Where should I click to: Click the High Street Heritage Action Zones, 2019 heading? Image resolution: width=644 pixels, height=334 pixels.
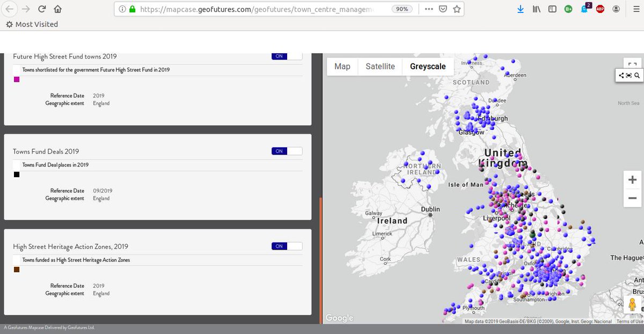[x=71, y=246]
